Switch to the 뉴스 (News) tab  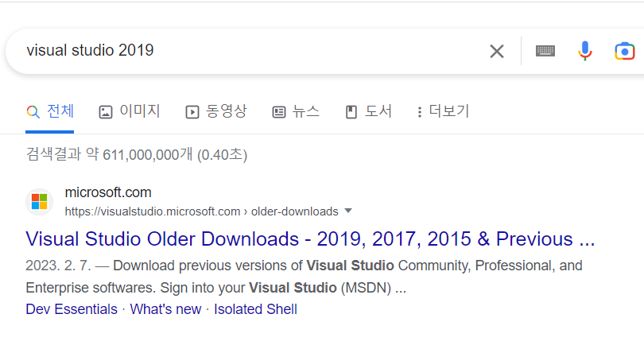pyautogui.click(x=296, y=111)
